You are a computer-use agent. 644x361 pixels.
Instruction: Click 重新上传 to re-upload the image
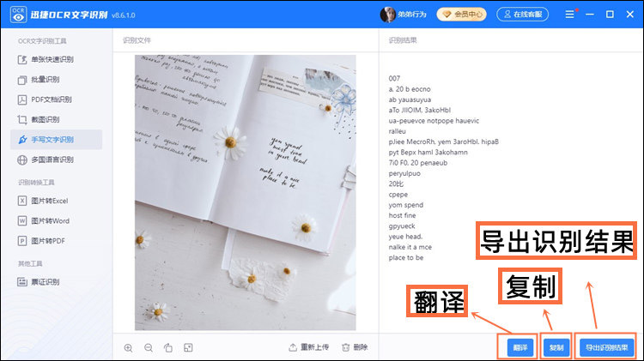pyautogui.click(x=309, y=347)
